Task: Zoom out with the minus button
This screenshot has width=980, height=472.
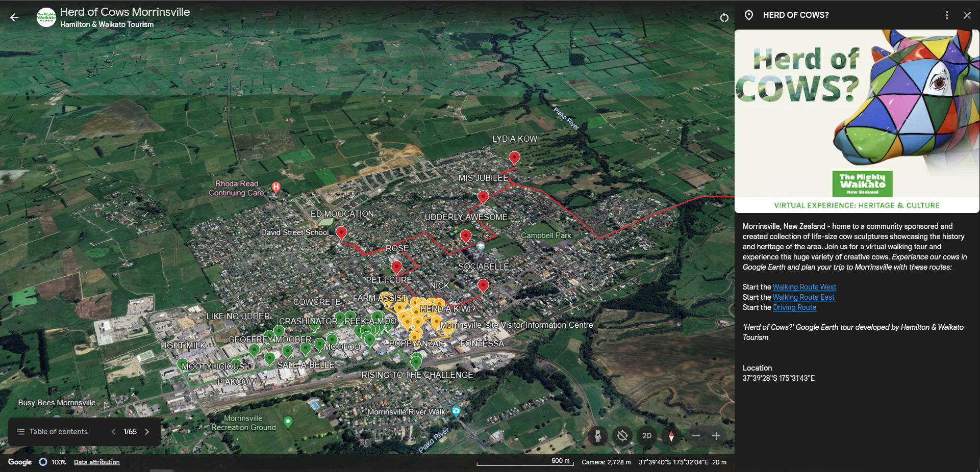Action: coord(695,436)
